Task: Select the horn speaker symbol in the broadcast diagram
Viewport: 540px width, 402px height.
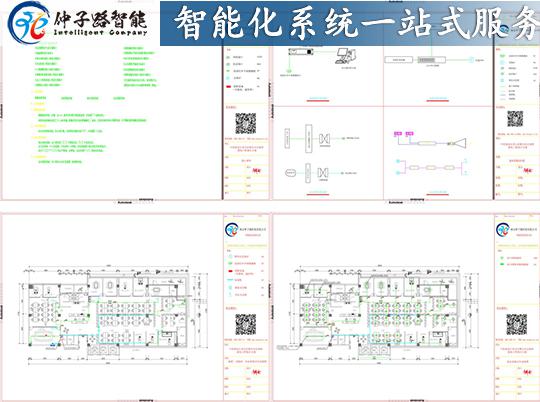Action: click(457, 143)
